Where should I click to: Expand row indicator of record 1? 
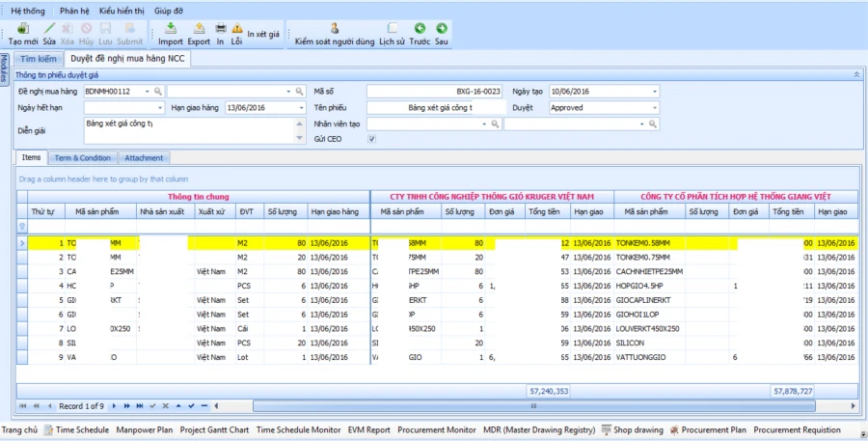point(22,243)
